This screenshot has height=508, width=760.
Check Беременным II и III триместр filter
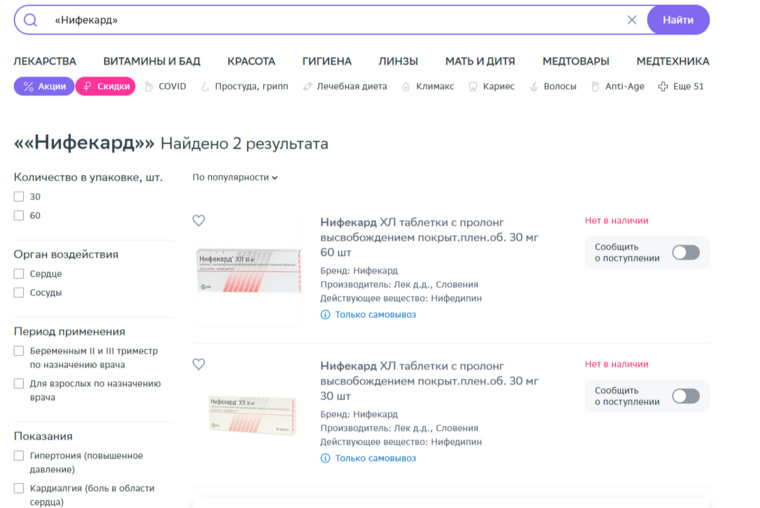click(19, 350)
